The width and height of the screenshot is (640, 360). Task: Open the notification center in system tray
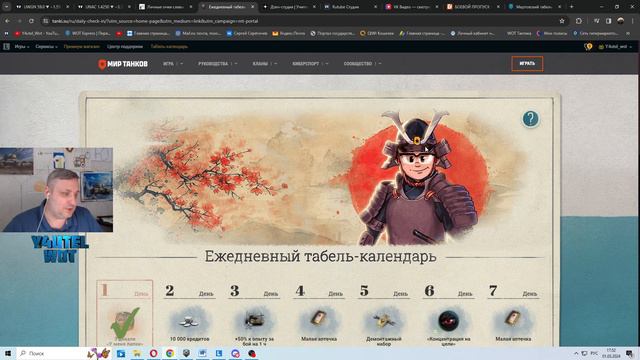(x=629, y=353)
